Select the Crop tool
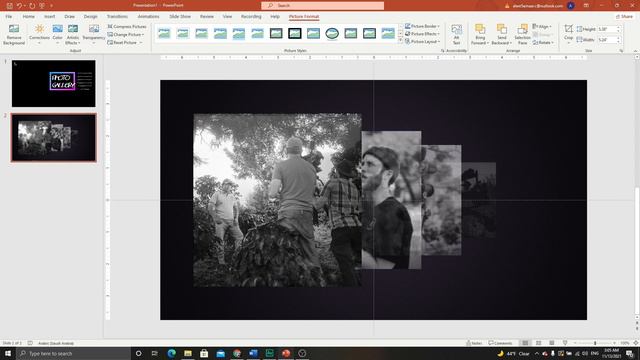This screenshot has height=360, width=640. (x=569, y=33)
